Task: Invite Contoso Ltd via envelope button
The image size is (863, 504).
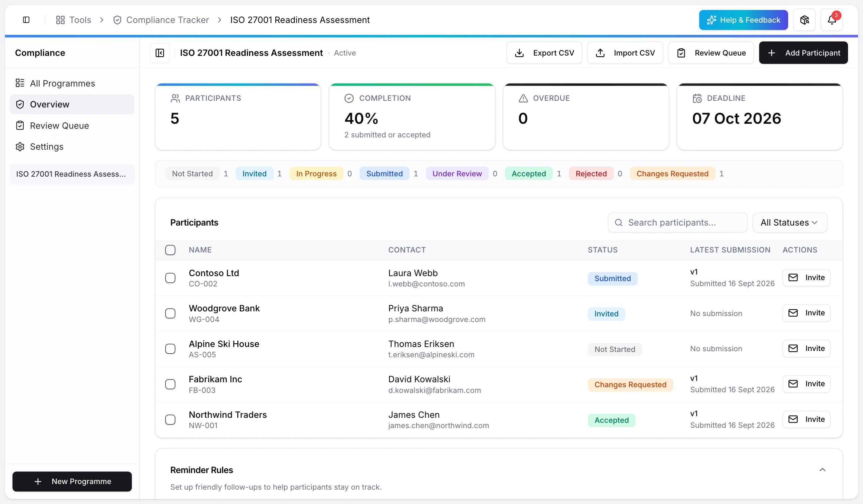Action: click(806, 277)
